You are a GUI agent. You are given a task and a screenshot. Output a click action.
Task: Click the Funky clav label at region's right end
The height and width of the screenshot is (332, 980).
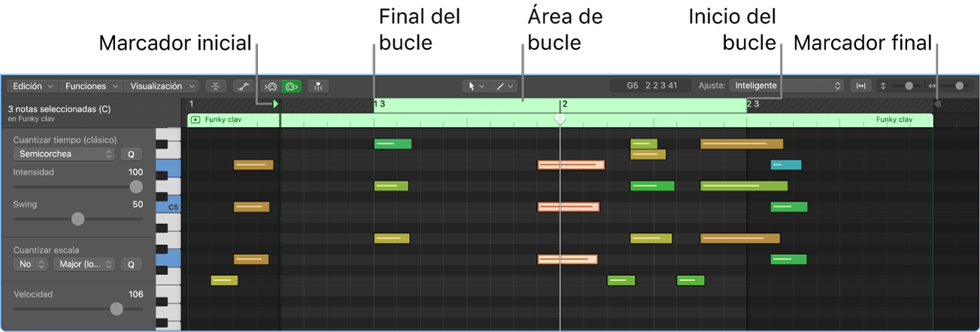(894, 119)
